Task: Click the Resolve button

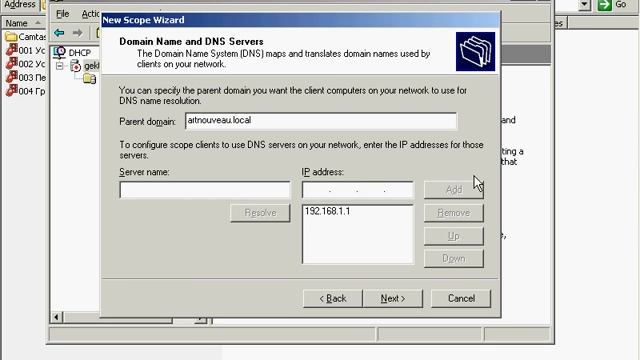Action: [x=260, y=213]
